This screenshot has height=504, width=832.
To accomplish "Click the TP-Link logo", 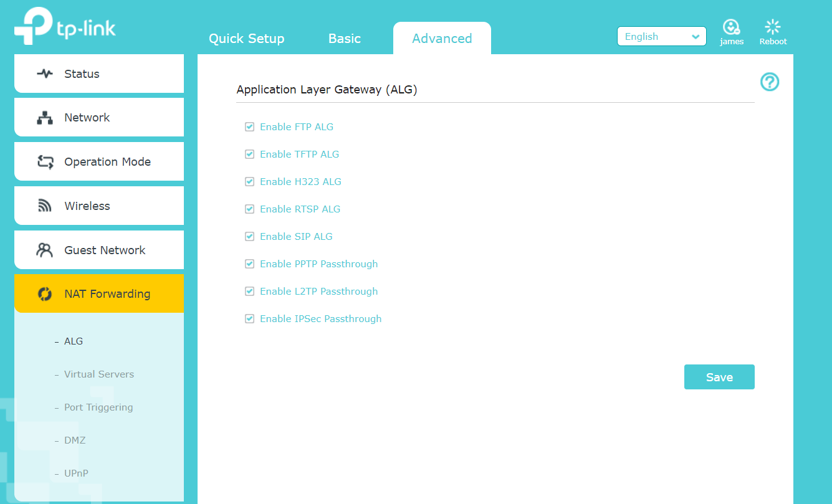I will pyautogui.click(x=65, y=27).
